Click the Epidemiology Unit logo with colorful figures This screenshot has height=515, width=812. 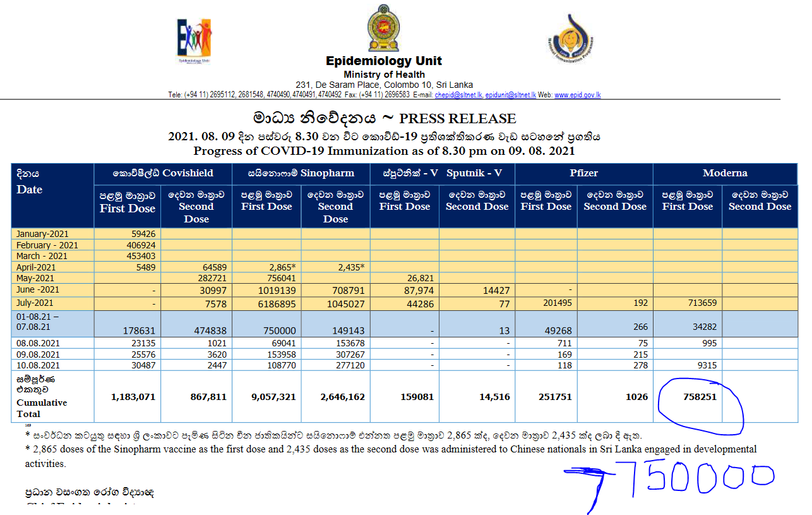pos(194,41)
